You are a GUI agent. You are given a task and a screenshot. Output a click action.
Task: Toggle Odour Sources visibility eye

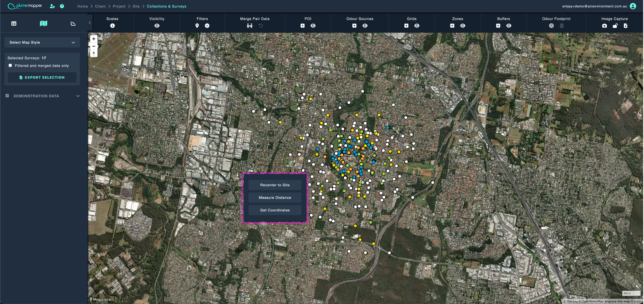point(365,26)
